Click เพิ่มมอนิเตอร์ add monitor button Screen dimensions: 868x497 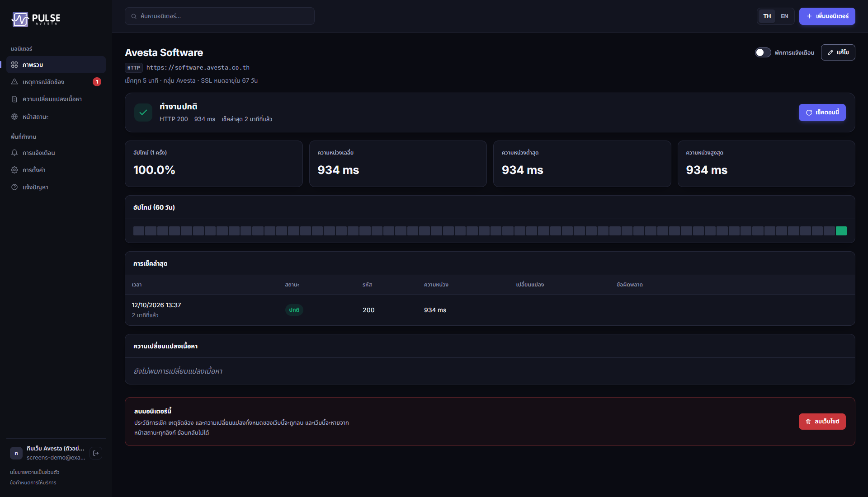[x=827, y=16]
